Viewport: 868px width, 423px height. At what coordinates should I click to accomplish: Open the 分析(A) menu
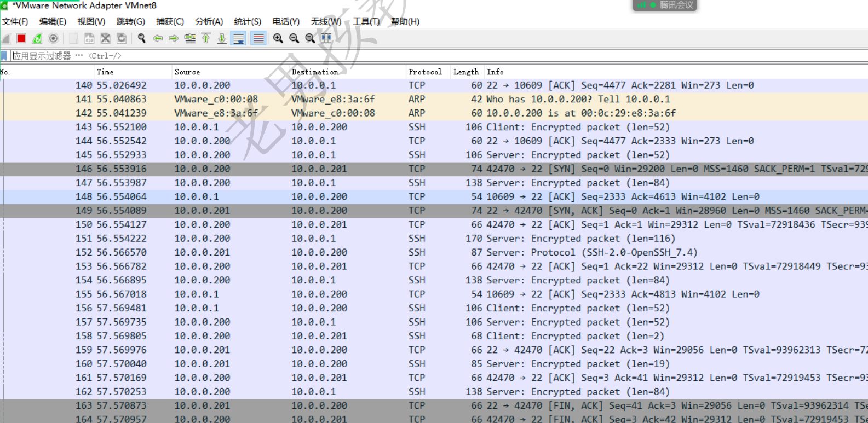[209, 21]
